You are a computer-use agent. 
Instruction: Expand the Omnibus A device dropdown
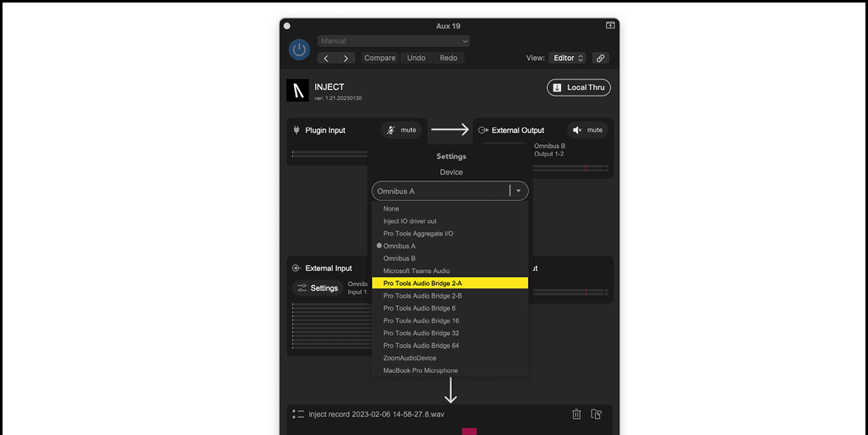(518, 191)
